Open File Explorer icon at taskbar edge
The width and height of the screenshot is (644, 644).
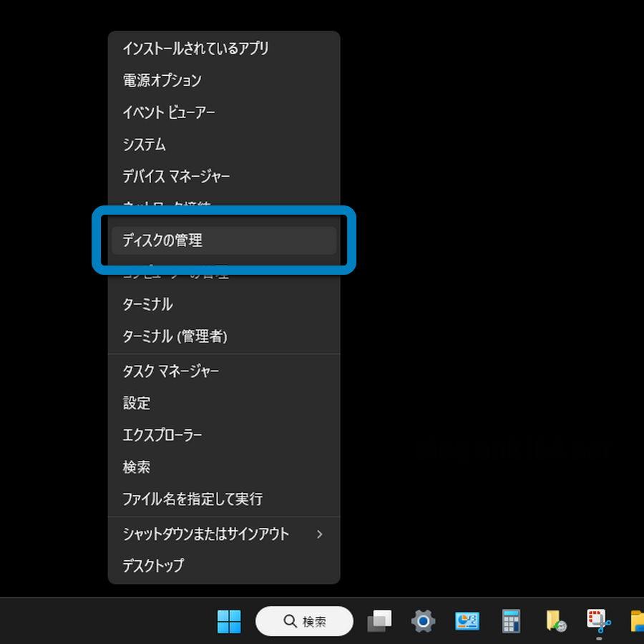pos(637,621)
